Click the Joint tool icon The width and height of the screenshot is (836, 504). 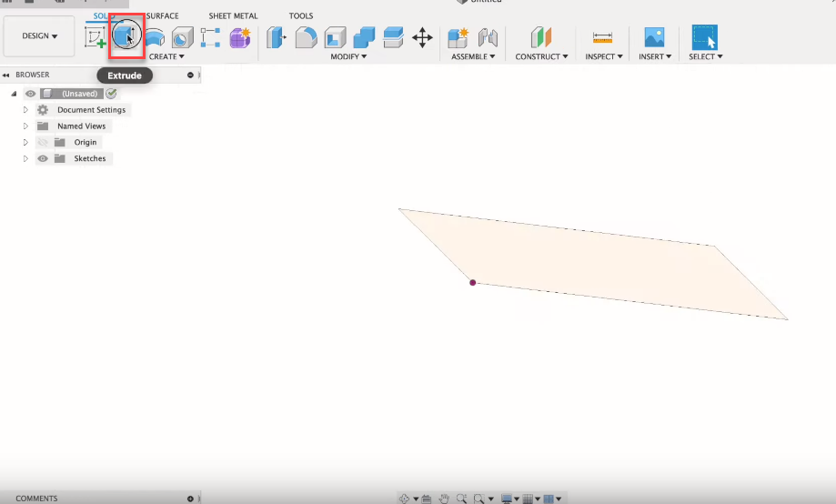point(488,37)
